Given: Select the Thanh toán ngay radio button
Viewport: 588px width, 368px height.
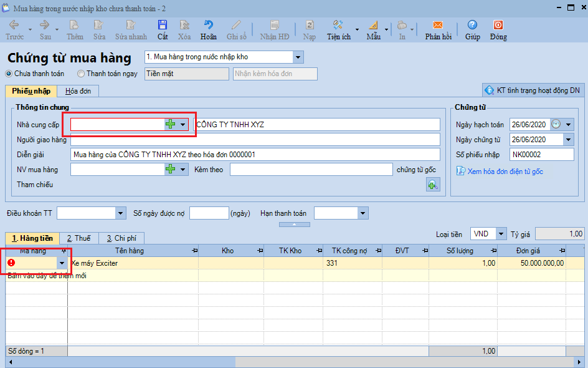Looking at the screenshot, I should point(80,74).
